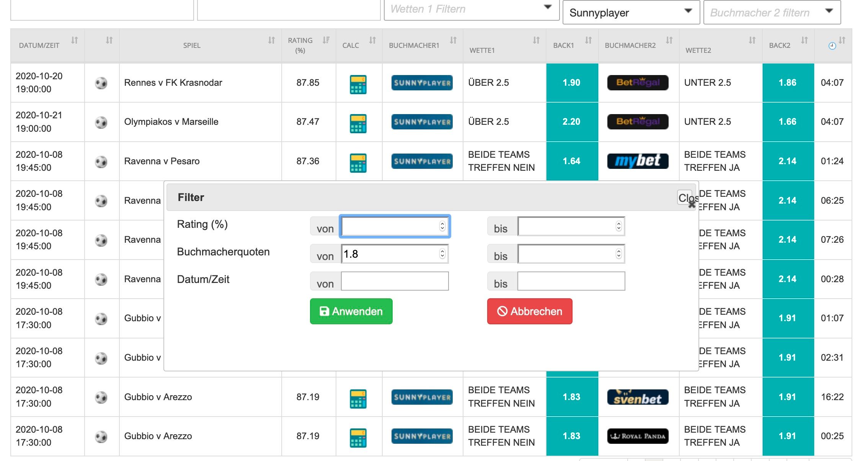Click Buchmacherquoten von spinner arrows

click(442, 254)
